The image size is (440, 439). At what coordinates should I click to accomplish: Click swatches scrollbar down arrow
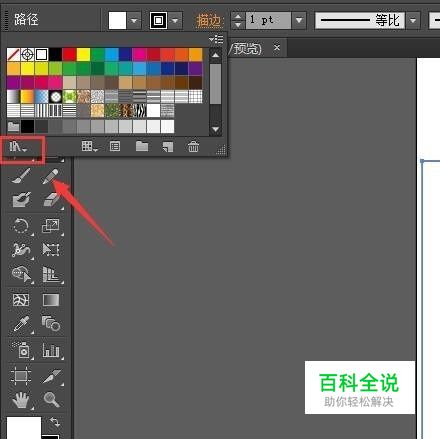[215, 129]
